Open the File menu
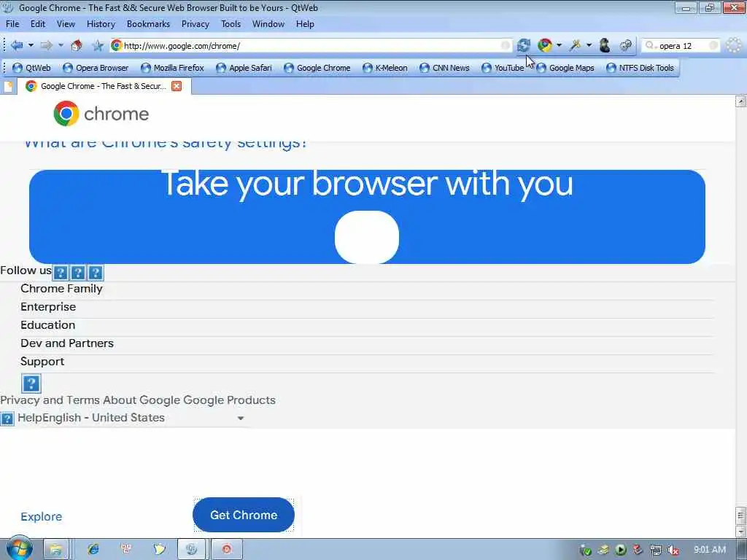The image size is (747, 560). pyautogui.click(x=12, y=24)
